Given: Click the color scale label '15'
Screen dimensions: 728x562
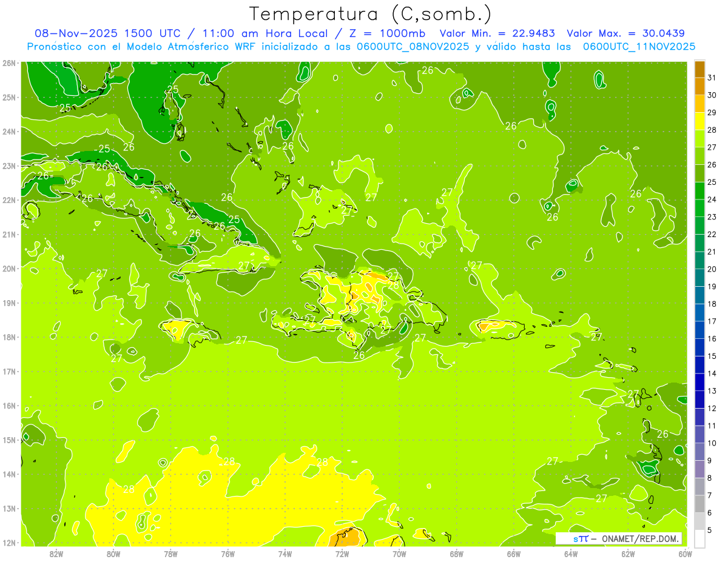Looking at the screenshot, I should [x=712, y=356].
